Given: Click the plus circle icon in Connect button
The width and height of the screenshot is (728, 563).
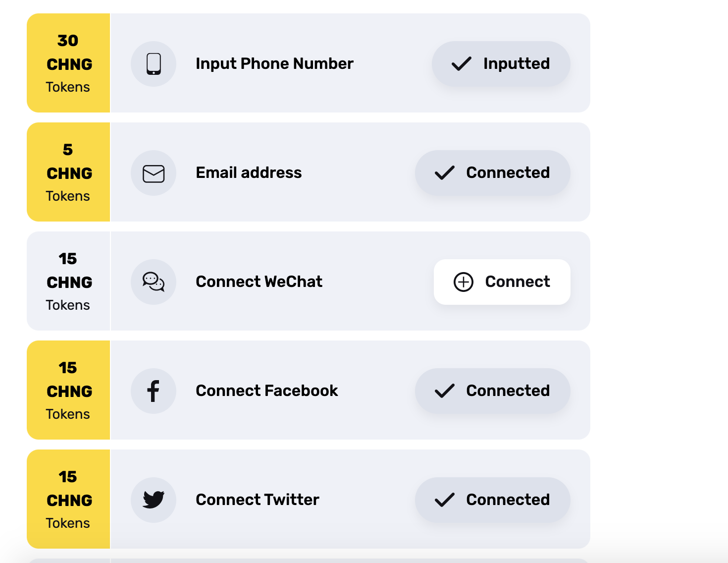Looking at the screenshot, I should point(464,282).
